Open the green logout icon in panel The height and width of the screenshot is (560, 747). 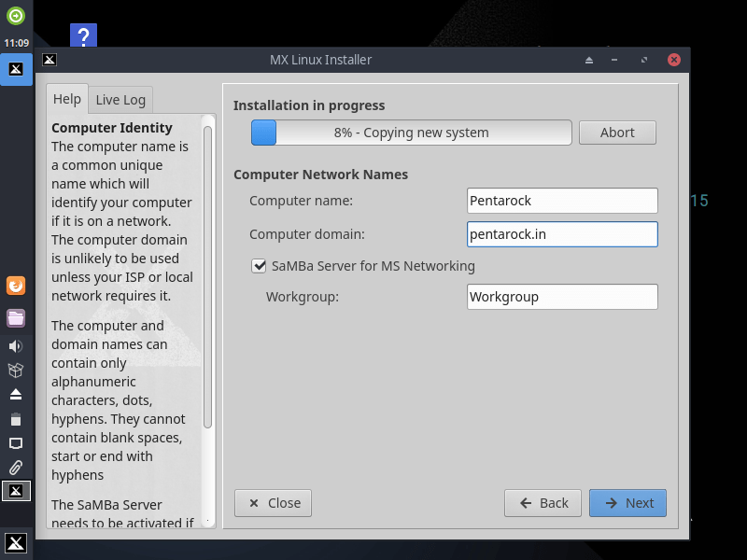pos(16,16)
